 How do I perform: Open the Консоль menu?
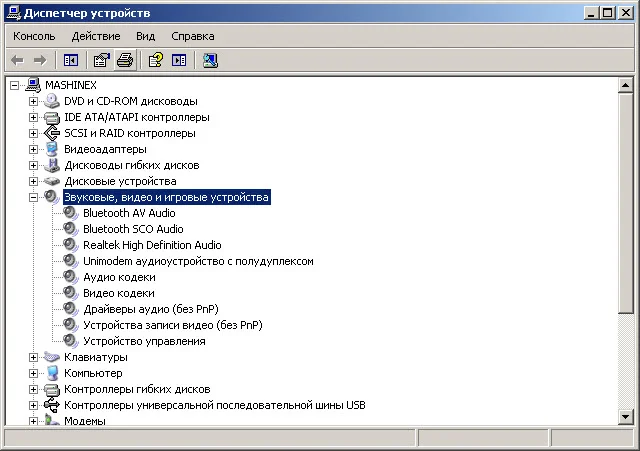click(x=34, y=36)
